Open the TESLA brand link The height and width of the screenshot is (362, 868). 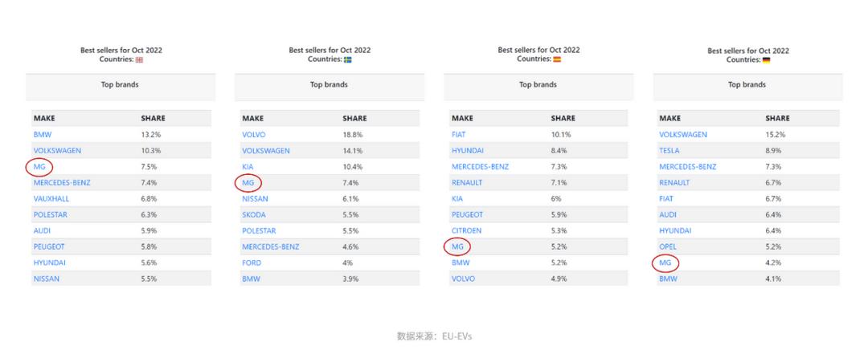pos(669,150)
